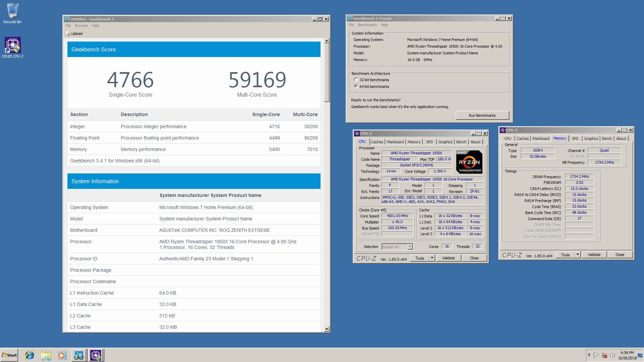This screenshot has width=644, height=362.
Task: Click the network disconnected tray icon
Action: pyautogui.click(x=604, y=355)
